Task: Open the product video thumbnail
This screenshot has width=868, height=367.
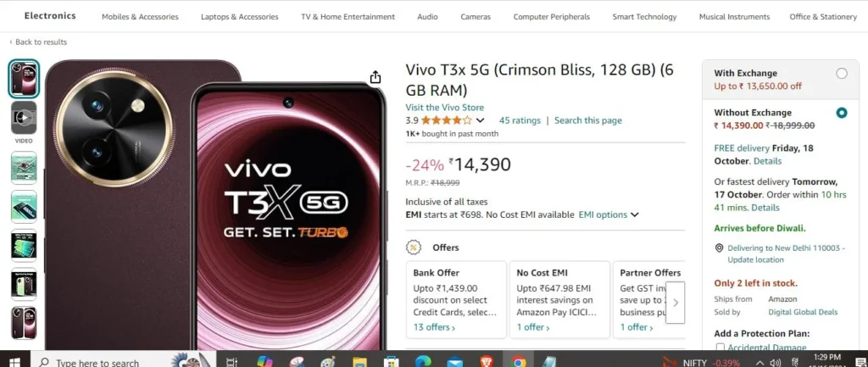Action: click(24, 117)
